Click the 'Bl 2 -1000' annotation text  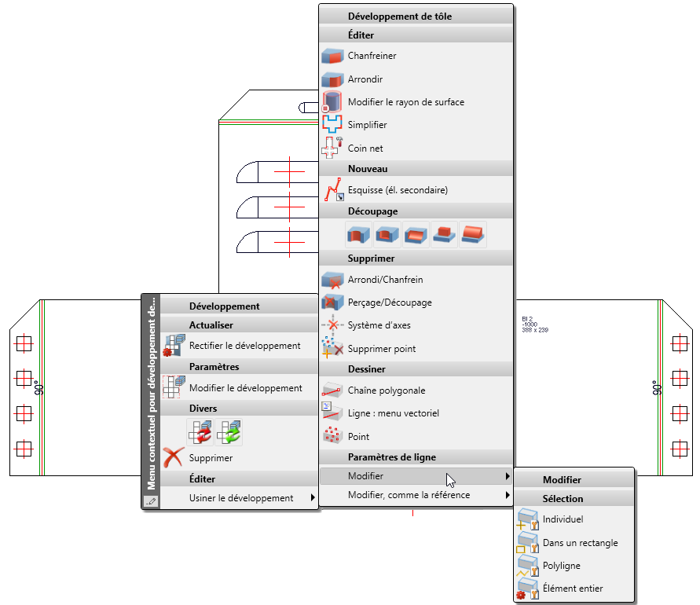(535, 324)
